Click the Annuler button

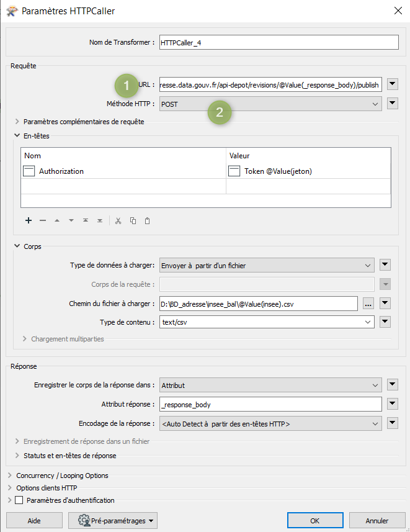[x=377, y=520]
